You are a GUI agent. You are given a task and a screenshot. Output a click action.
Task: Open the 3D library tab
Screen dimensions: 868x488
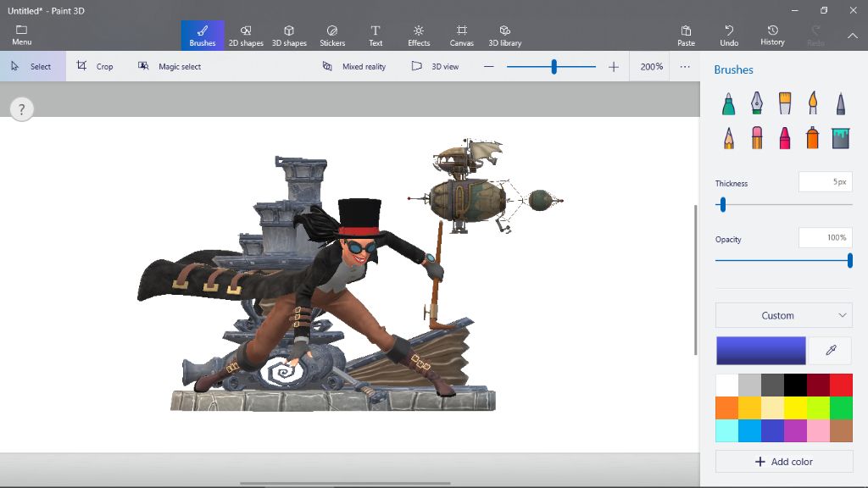coord(505,36)
